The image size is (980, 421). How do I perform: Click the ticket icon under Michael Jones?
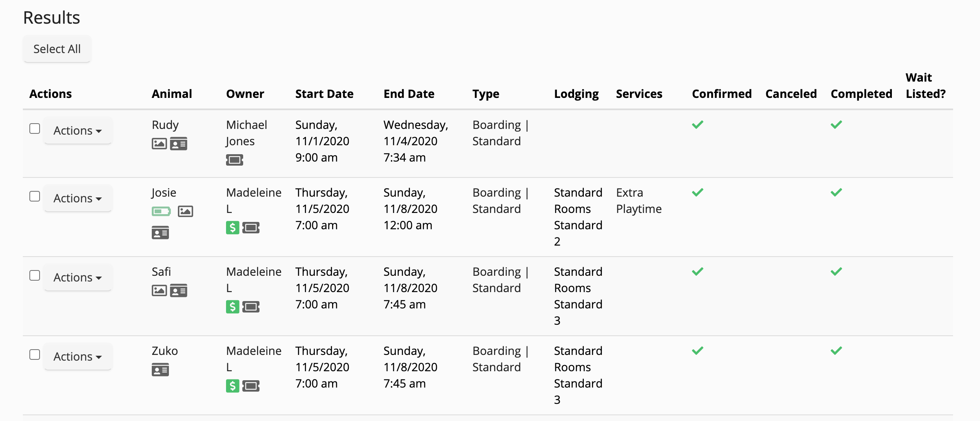tap(235, 160)
